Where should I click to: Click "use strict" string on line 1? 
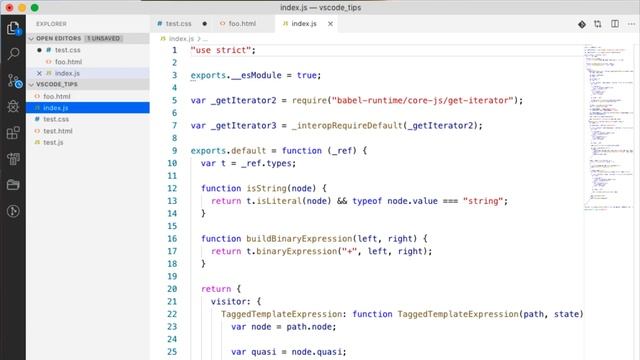pos(220,50)
